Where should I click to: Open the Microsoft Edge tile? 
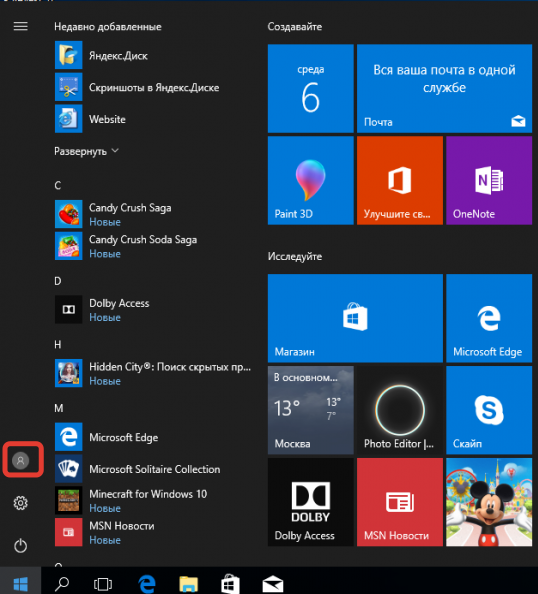click(489, 318)
